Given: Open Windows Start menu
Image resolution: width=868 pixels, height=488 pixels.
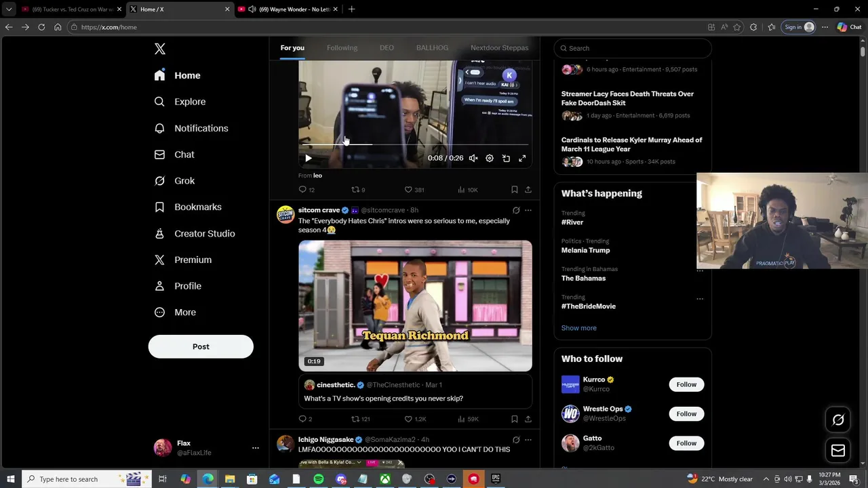Looking at the screenshot, I should click(x=10, y=479).
